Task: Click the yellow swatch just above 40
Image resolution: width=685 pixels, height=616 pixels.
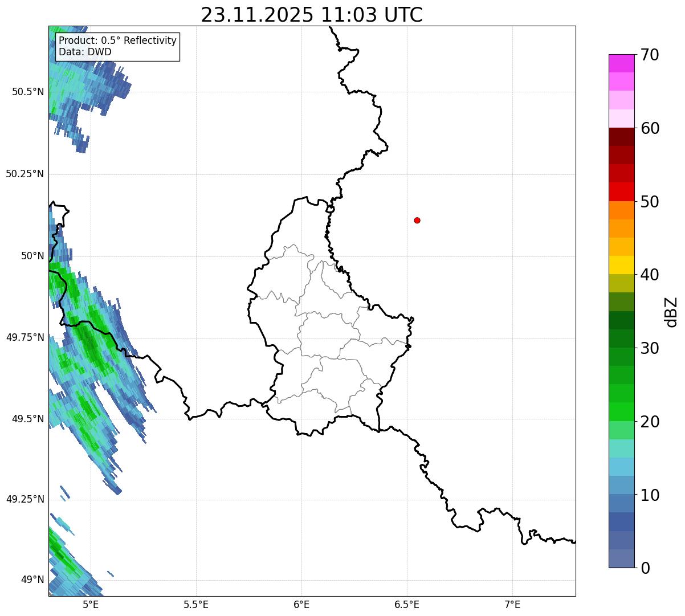Action: 621,265
